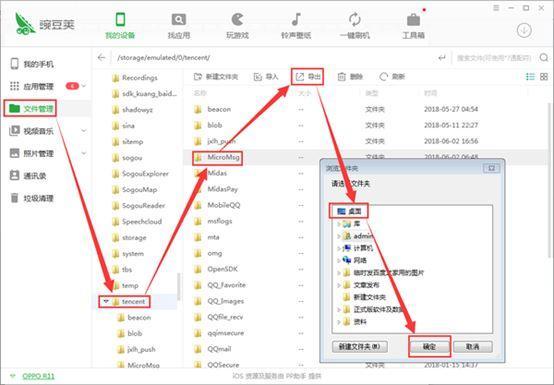Click the go-to-path enter arrow icon
Image resolution: width=554 pixels, height=385 pixels.
pyautogui.click(x=442, y=57)
